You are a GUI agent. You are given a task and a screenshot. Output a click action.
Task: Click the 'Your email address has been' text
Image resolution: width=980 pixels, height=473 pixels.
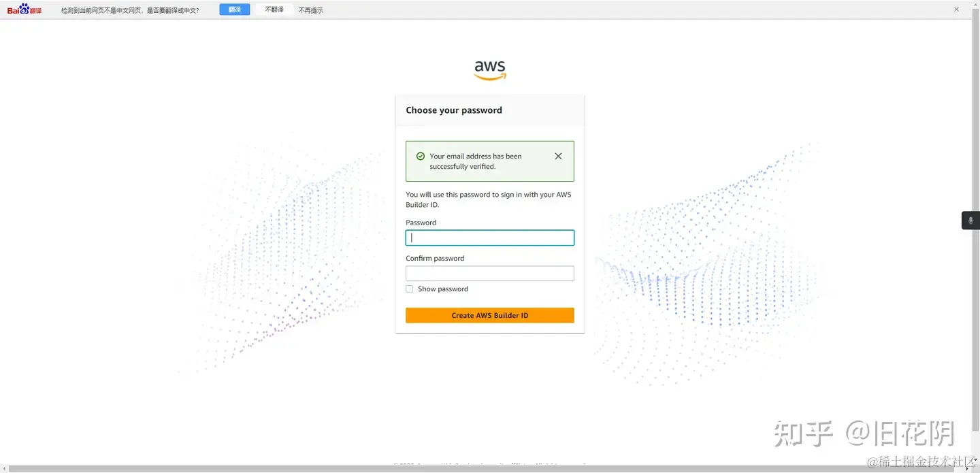click(x=476, y=156)
